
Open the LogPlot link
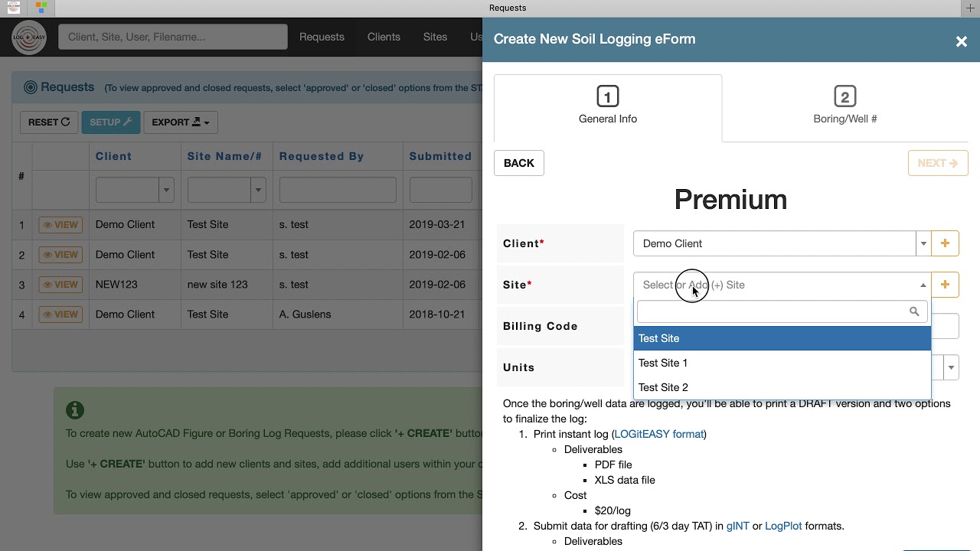[x=783, y=526]
